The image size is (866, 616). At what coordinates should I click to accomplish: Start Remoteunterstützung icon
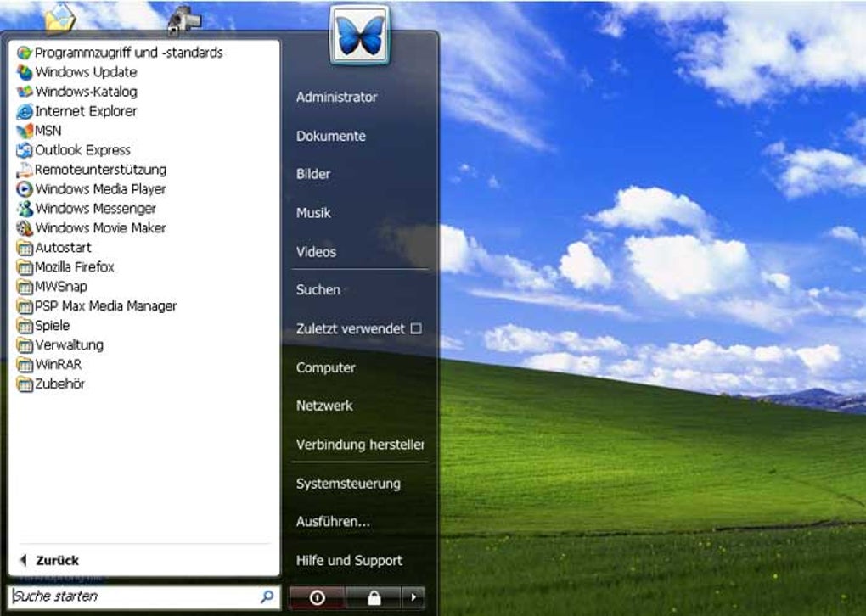pyautogui.click(x=25, y=170)
